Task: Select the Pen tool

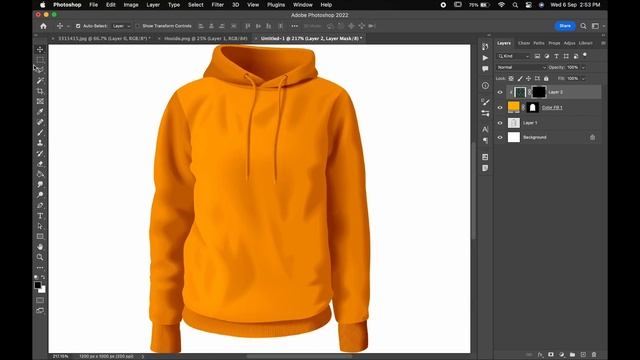Action: click(40, 205)
